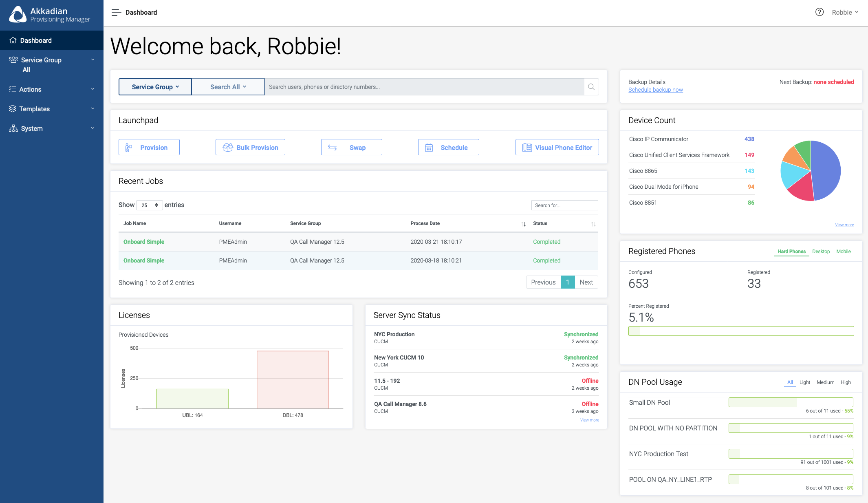Launch Provision from Launchpad
This screenshot has height=503, width=868.
pyautogui.click(x=149, y=148)
